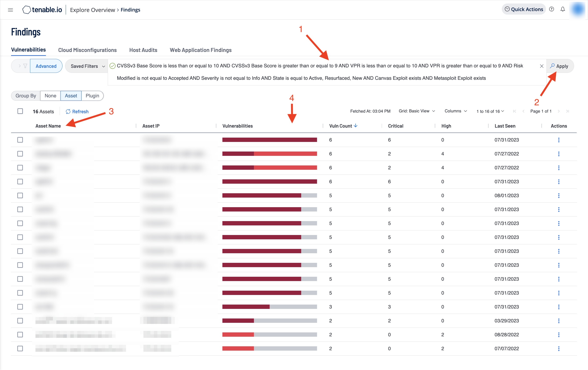The image size is (588, 370).
Task: Sort by the Critical column header
Action: pyautogui.click(x=395, y=126)
